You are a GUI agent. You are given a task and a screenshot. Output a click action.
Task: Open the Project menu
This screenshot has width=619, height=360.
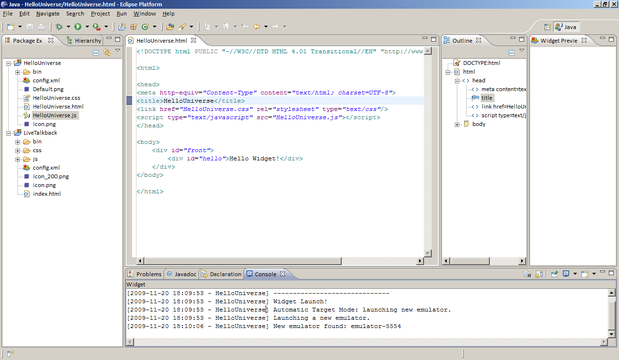[x=100, y=13]
